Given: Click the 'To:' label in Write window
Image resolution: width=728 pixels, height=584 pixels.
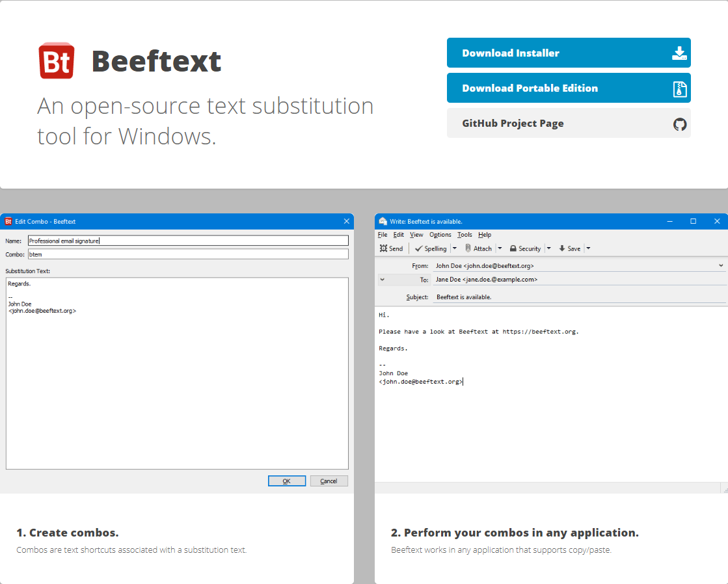Looking at the screenshot, I should click(x=424, y=280).
